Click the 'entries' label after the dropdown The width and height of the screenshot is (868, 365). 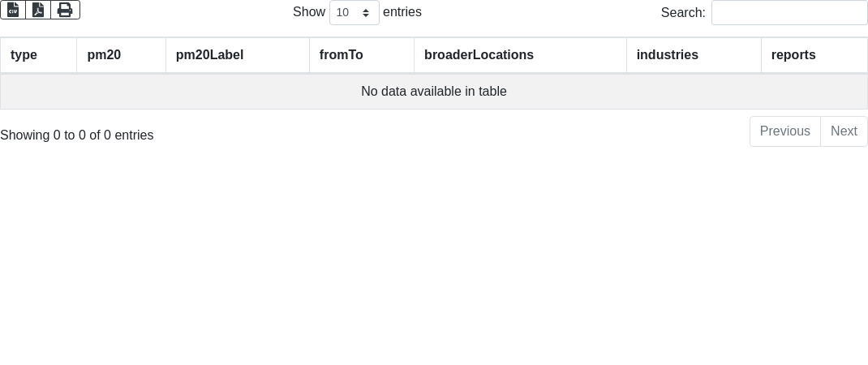tap(402, 12)
